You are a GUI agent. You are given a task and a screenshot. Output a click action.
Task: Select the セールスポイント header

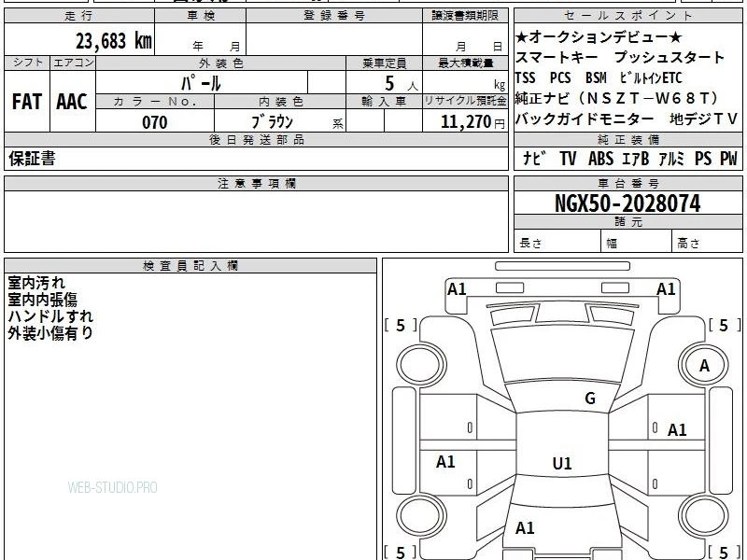pos(627,16)
